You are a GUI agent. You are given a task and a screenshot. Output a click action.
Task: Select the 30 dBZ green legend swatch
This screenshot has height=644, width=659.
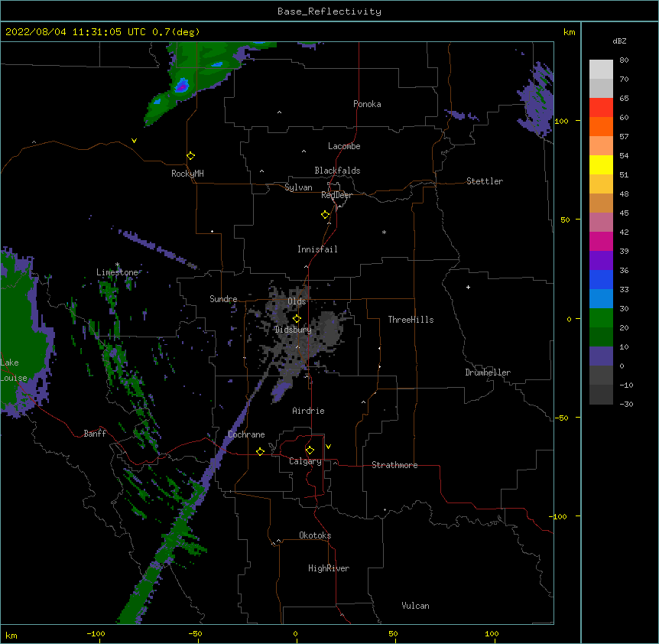click(x=601, y=318)
